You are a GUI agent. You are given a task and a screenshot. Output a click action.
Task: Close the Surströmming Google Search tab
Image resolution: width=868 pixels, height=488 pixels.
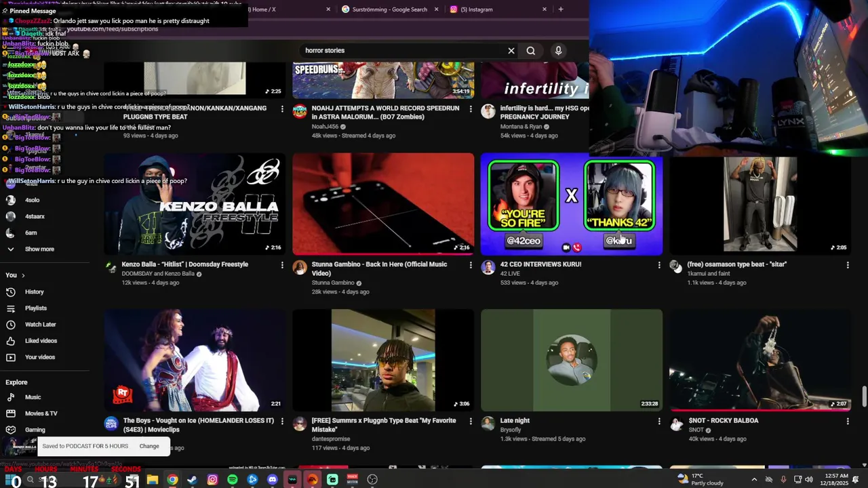point(436,9)
